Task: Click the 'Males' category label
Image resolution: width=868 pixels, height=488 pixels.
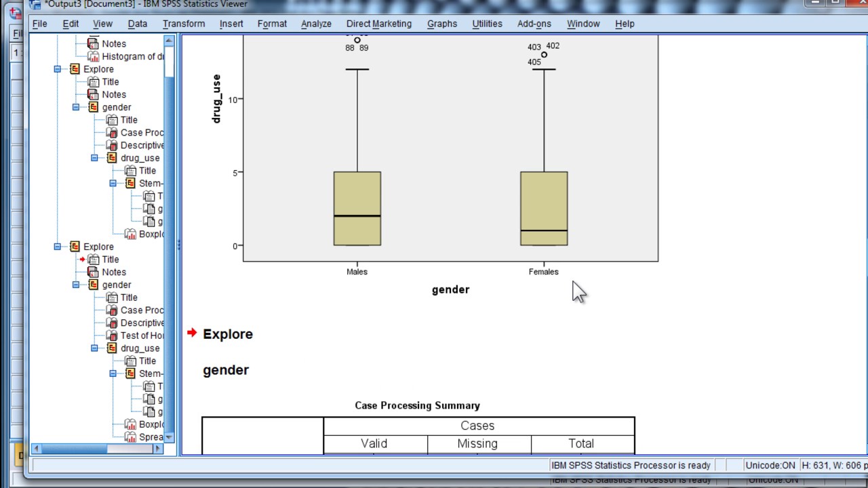Action: pyautogui.click(x=357, y=272)
